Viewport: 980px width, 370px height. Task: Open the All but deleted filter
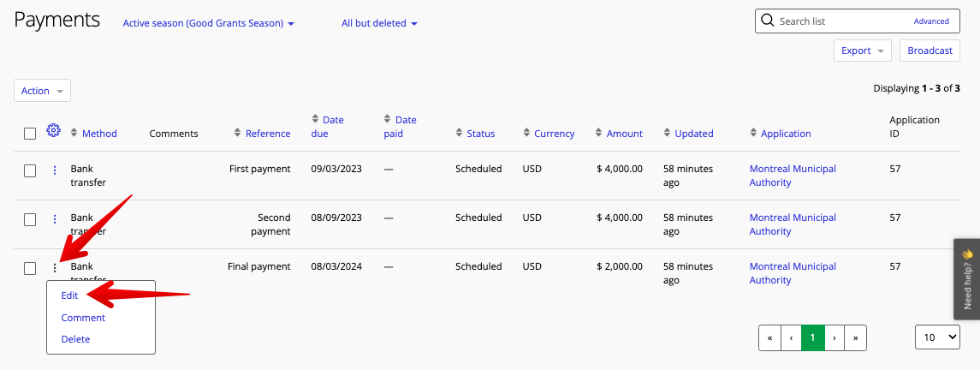point(379,23)
